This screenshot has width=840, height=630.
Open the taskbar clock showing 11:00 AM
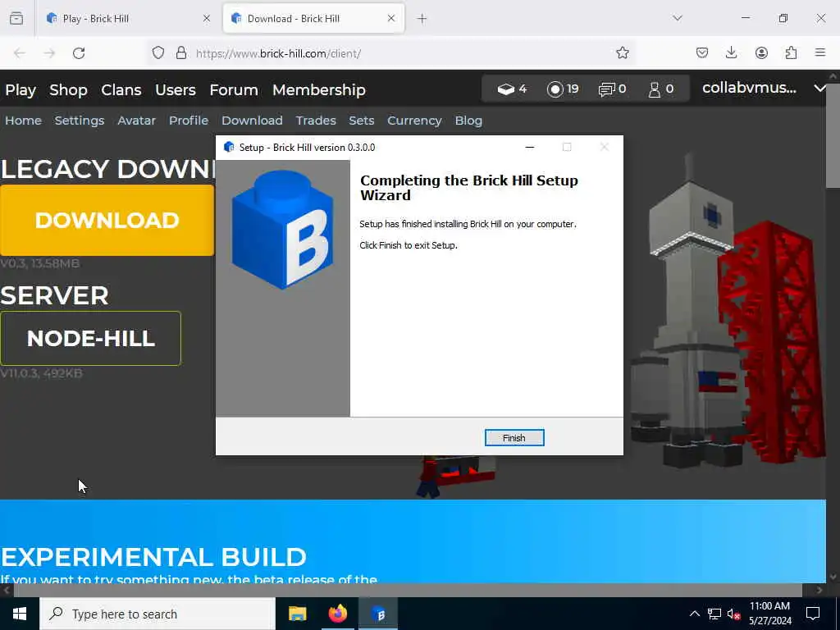click(x=769, y=614)
